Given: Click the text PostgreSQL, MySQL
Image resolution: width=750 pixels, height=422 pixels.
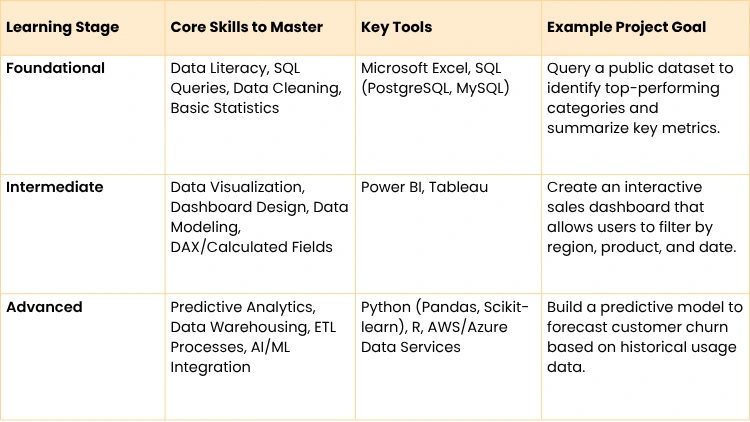Looking at the screenshot, I should (x=435, y=88).
